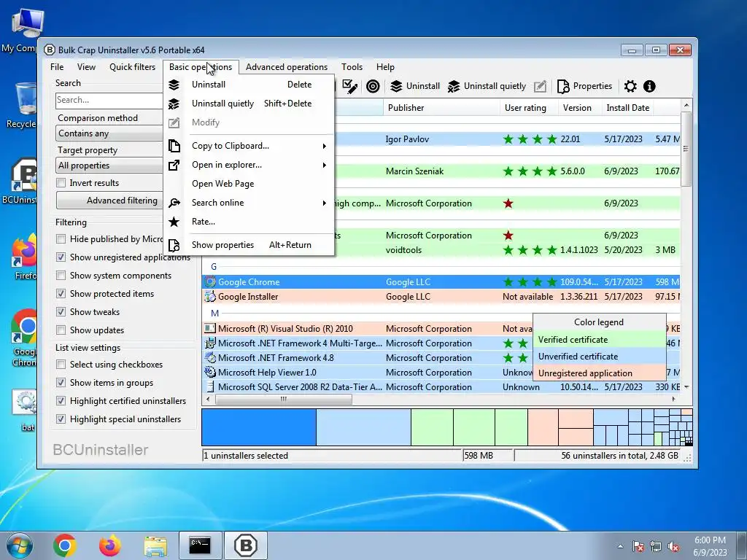Click in the Search input field

(x=109, y=100)
